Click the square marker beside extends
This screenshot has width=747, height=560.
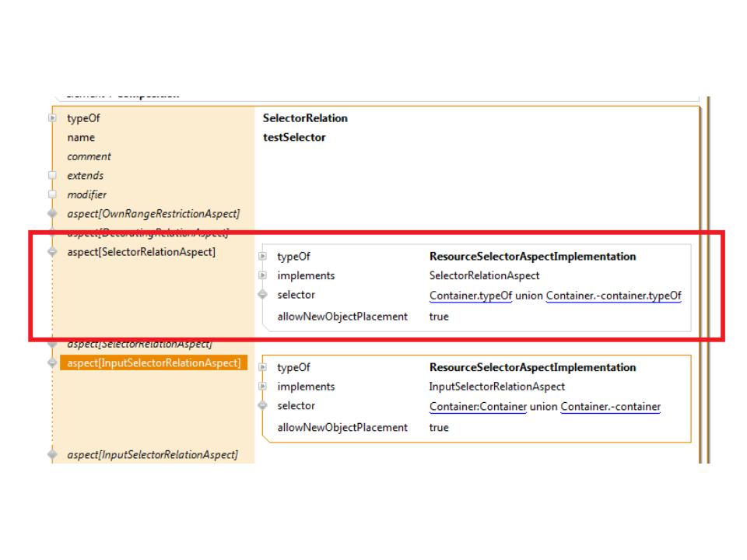[53, 176]
